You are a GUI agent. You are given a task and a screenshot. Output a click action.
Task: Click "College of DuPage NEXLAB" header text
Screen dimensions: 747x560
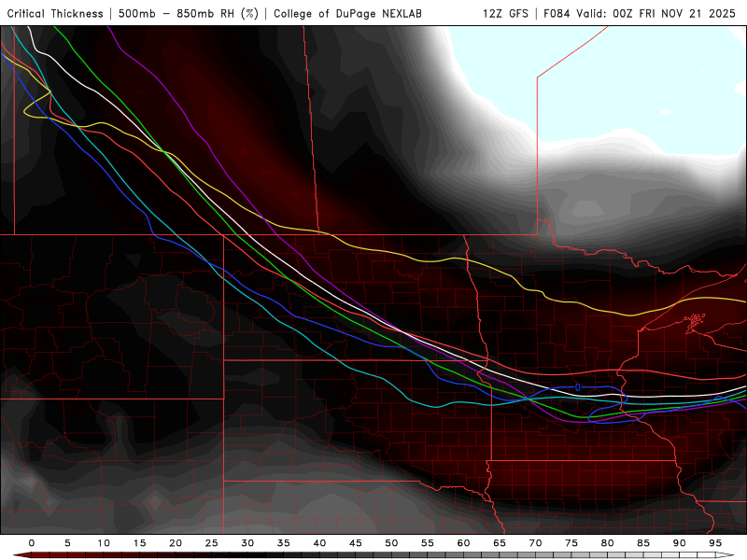(347, 13)
